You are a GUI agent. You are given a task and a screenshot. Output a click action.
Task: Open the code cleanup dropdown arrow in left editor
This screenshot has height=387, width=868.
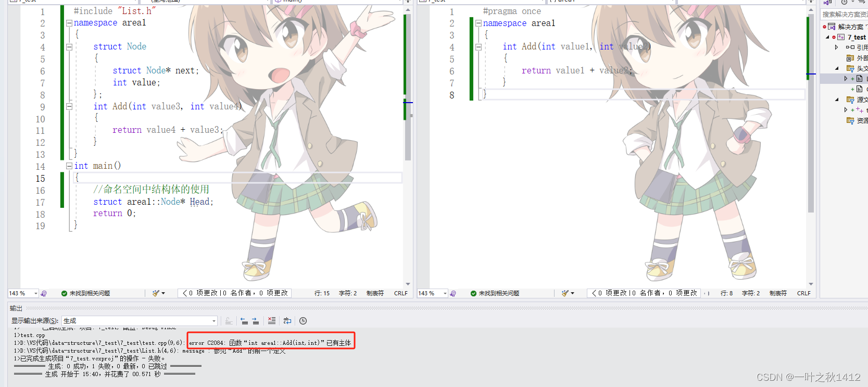pos(163,293)
